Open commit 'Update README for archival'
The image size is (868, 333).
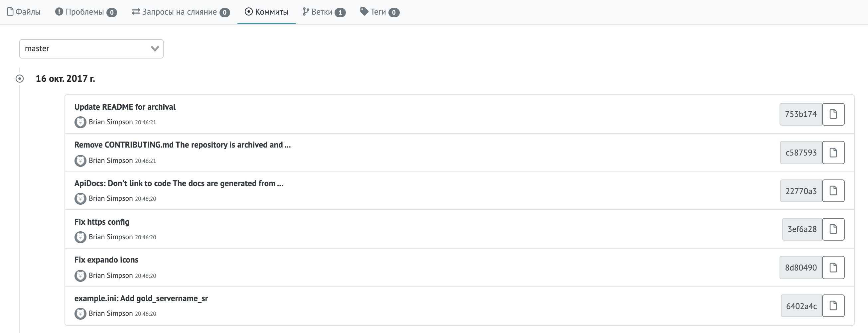125,107
